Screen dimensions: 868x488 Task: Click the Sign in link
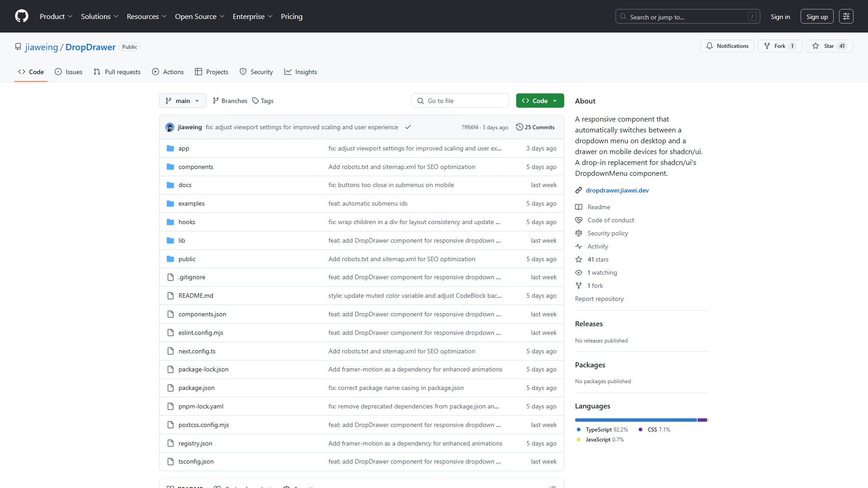780,17
